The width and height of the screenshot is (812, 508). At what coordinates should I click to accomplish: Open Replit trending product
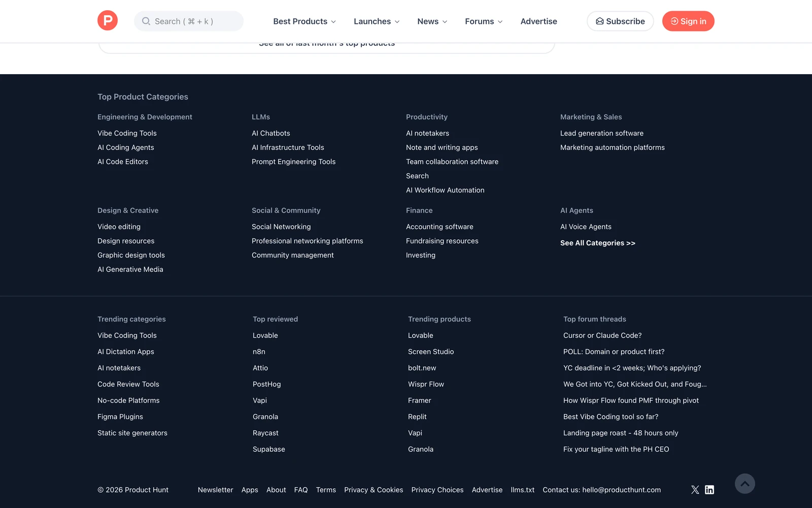tap(417, 417)
